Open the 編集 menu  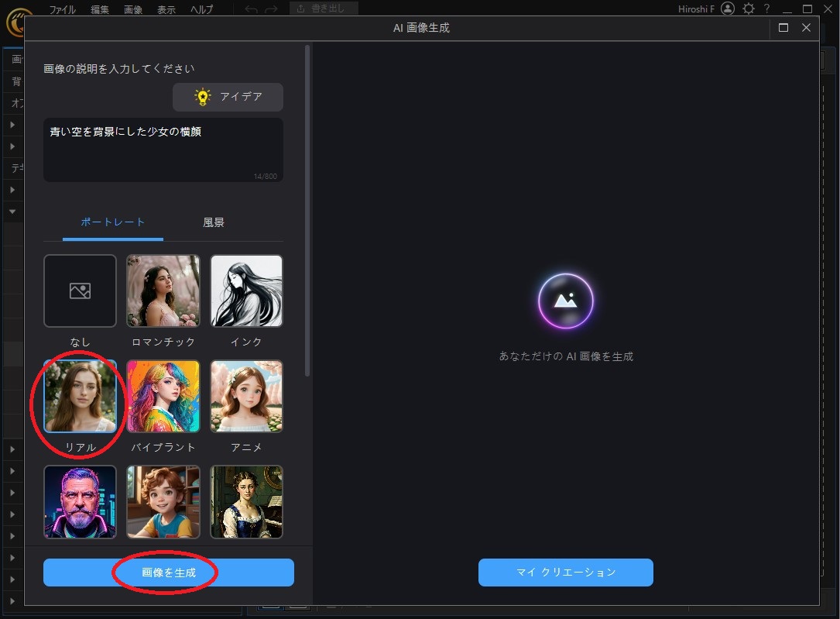[100, 9]
